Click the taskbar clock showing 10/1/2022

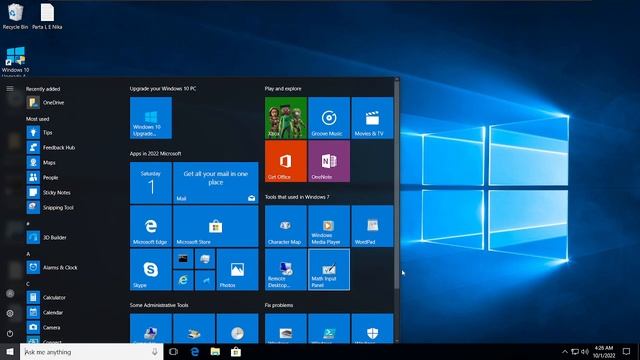(604, 352)
